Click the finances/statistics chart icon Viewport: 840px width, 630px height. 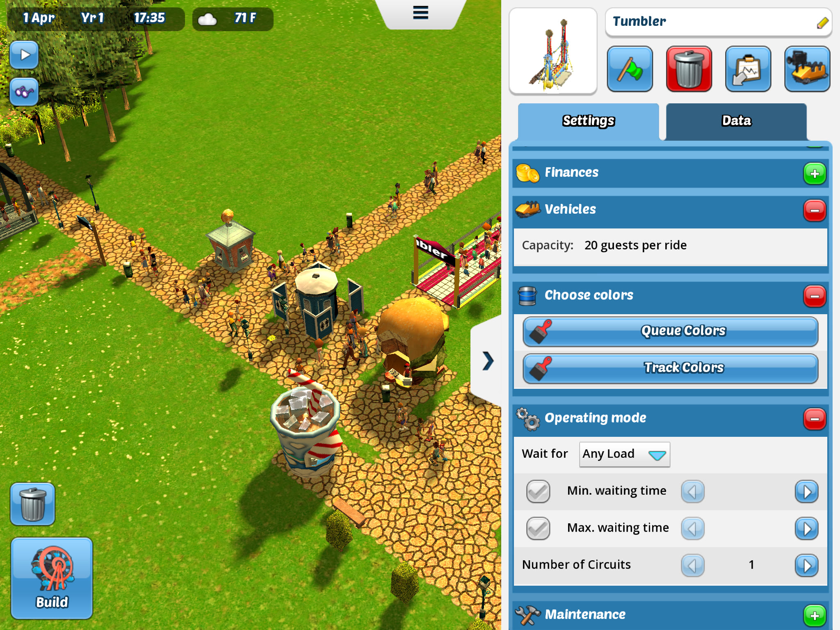pyautogui.click(x=748, y=68)
